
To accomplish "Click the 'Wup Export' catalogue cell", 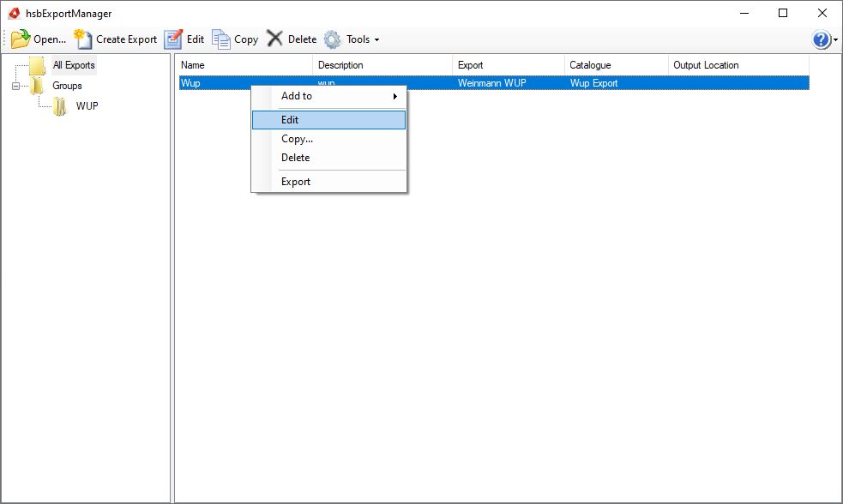I will (x=593, y=83).
